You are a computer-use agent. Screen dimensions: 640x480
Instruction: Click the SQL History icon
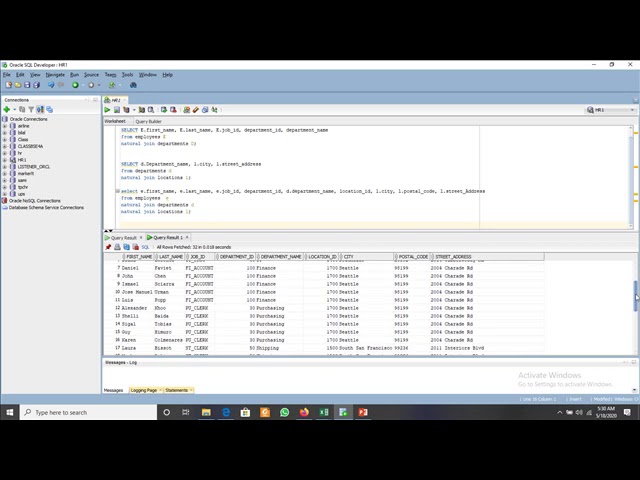205,110
